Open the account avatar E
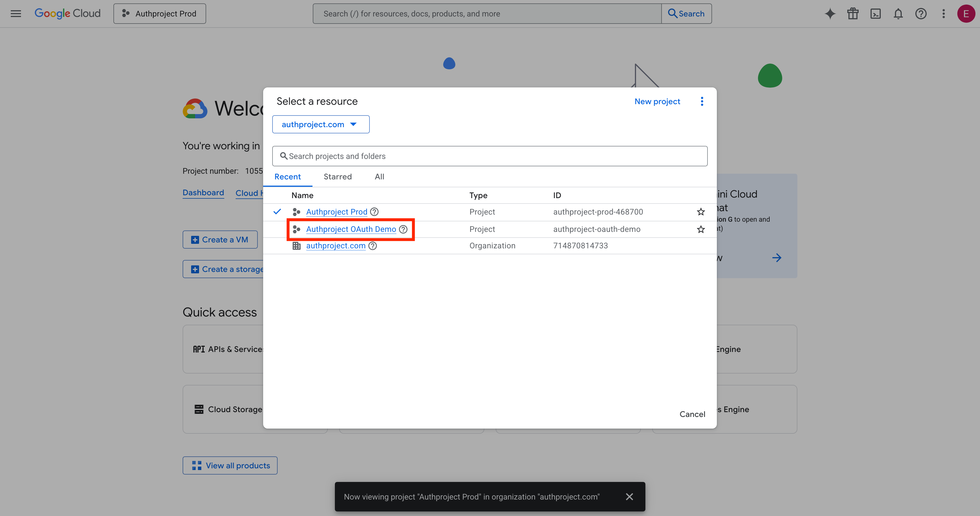 click(966, 14)
